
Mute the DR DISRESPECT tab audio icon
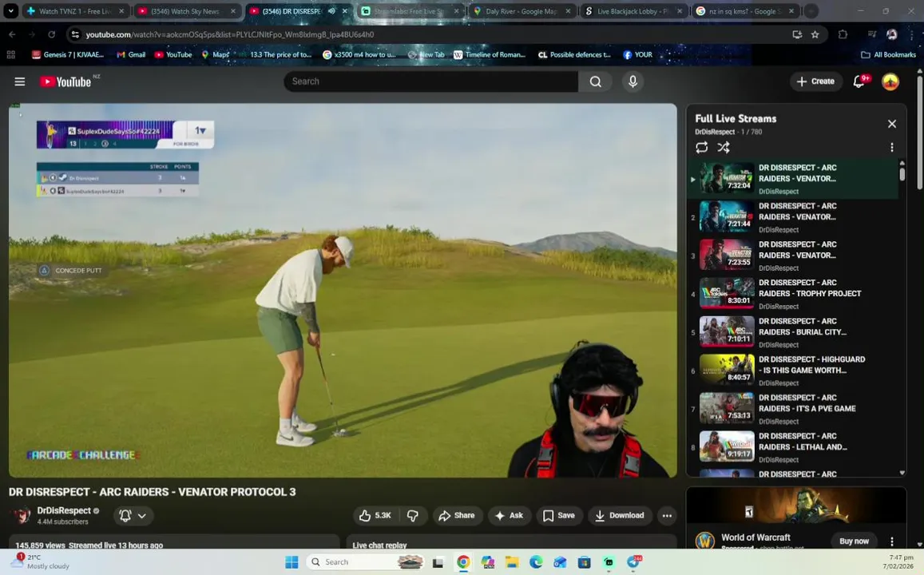331,10
